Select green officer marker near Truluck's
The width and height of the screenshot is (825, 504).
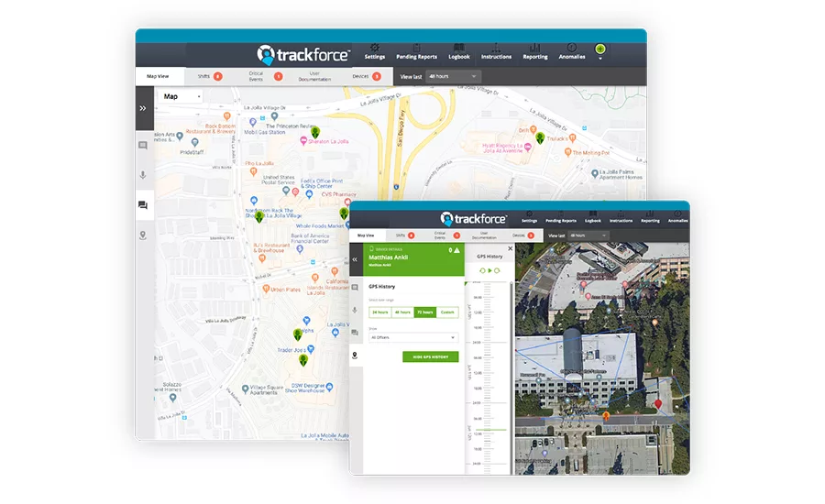540,137
